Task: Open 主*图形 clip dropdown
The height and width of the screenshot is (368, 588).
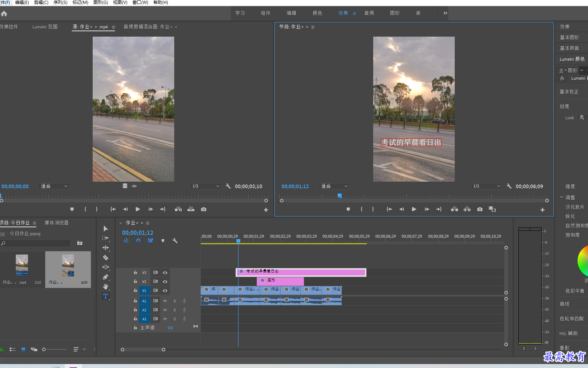Action: coord(582,70)
